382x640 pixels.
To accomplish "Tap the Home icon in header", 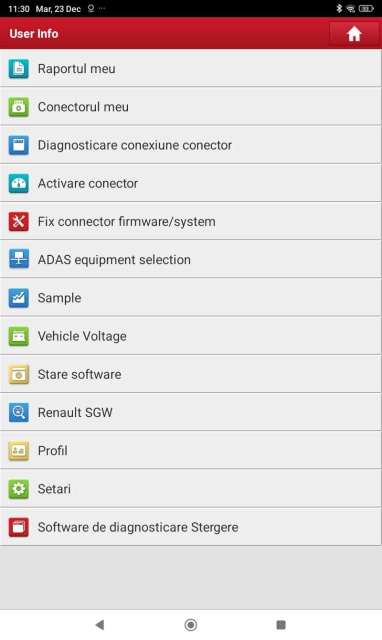I will tap(354, 33).
